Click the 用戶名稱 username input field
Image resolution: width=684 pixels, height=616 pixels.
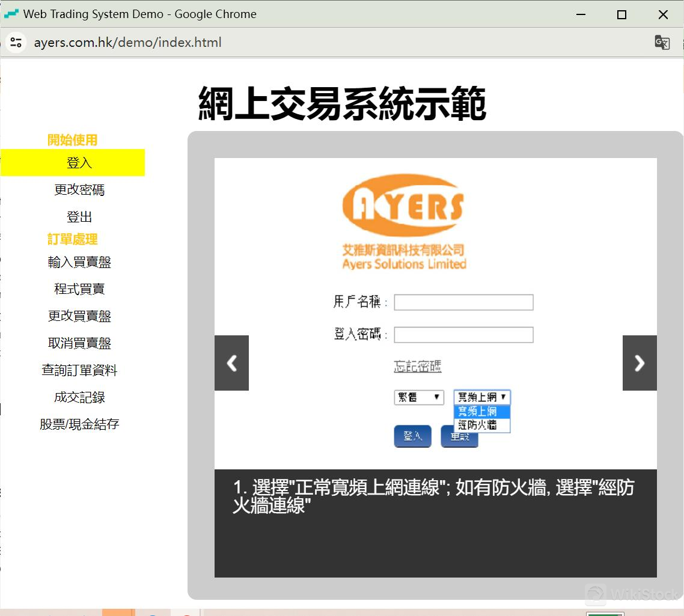click(x=463, y=302)
